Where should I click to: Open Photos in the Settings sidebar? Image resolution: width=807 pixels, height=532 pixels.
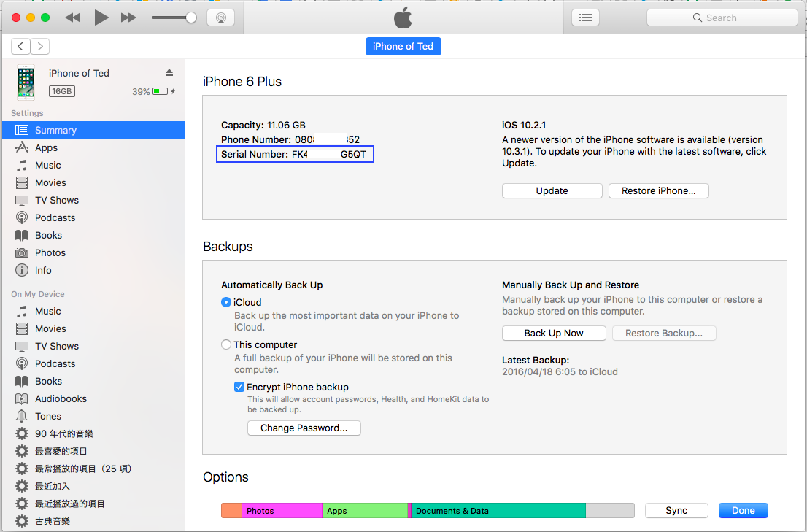pyautogui.click(x=50, y=252)
